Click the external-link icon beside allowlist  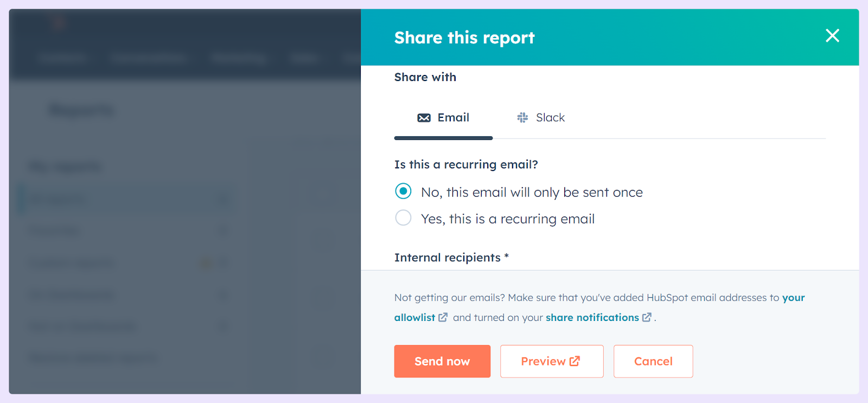tap(443, 317)
